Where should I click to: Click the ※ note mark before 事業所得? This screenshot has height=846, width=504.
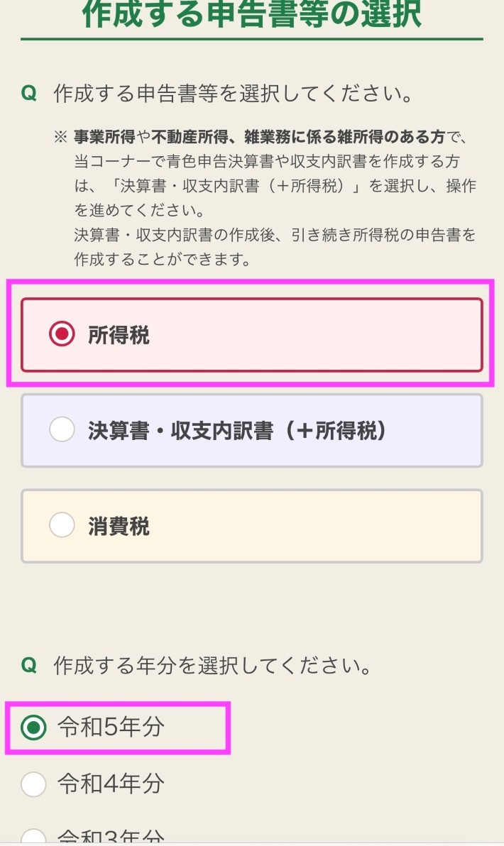(60, 137)
